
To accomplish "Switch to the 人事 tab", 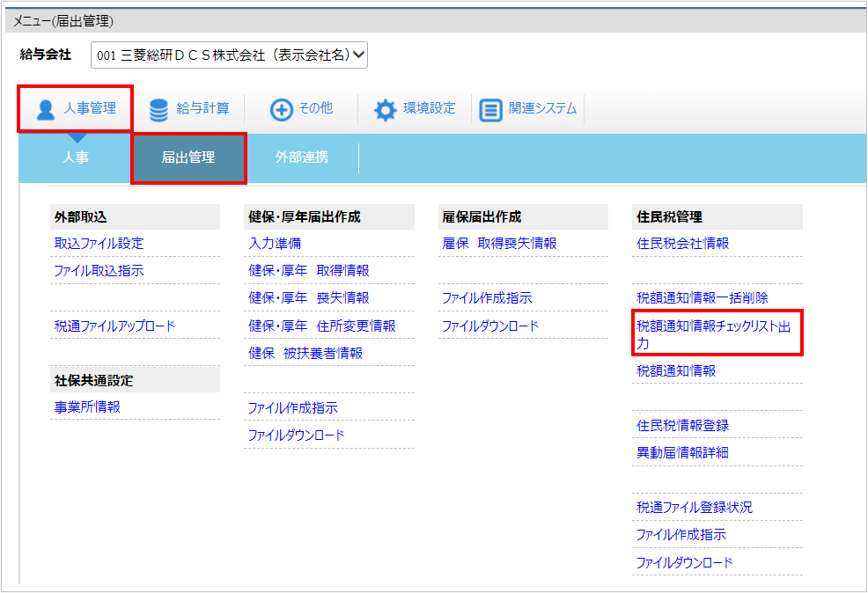I will click(x=76, y=157).
